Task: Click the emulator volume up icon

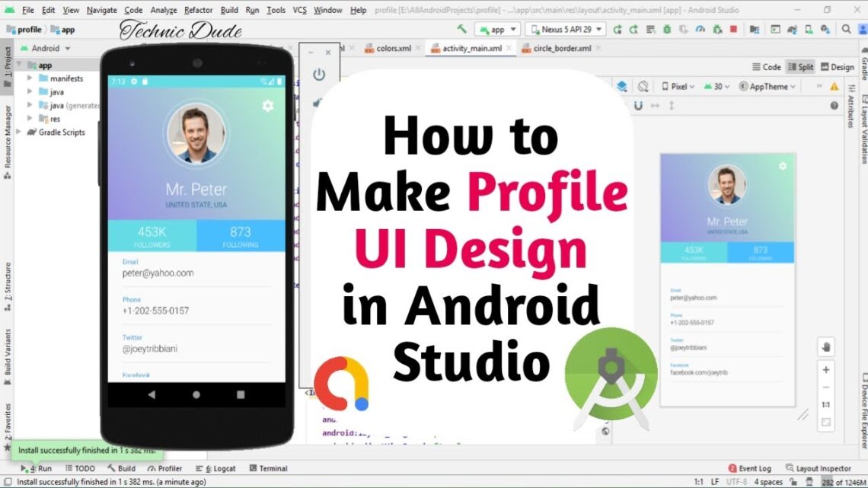Action: click(x=318, y=102)
